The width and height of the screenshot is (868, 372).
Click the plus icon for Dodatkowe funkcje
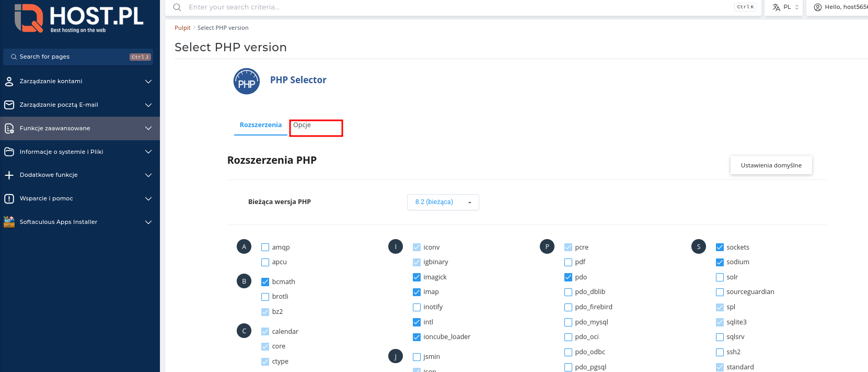9,175
